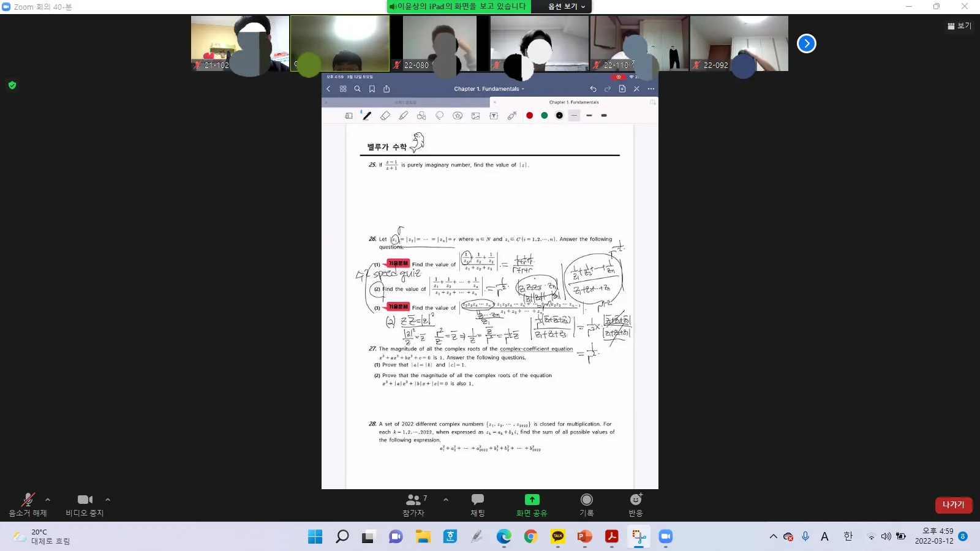Add a new page to the notebook
Image resolution: width=980 pixels, height=551 pixels.
point(622,89)
